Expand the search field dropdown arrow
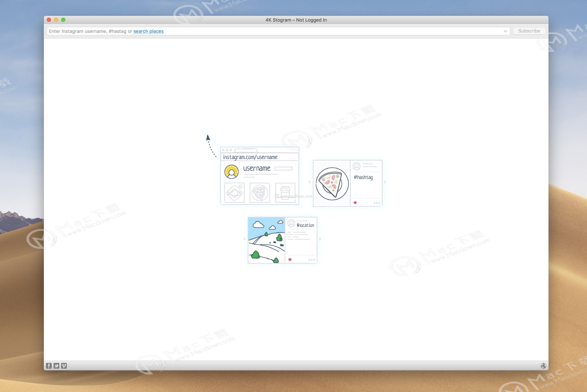587x392 pixels. pos(505,31)
